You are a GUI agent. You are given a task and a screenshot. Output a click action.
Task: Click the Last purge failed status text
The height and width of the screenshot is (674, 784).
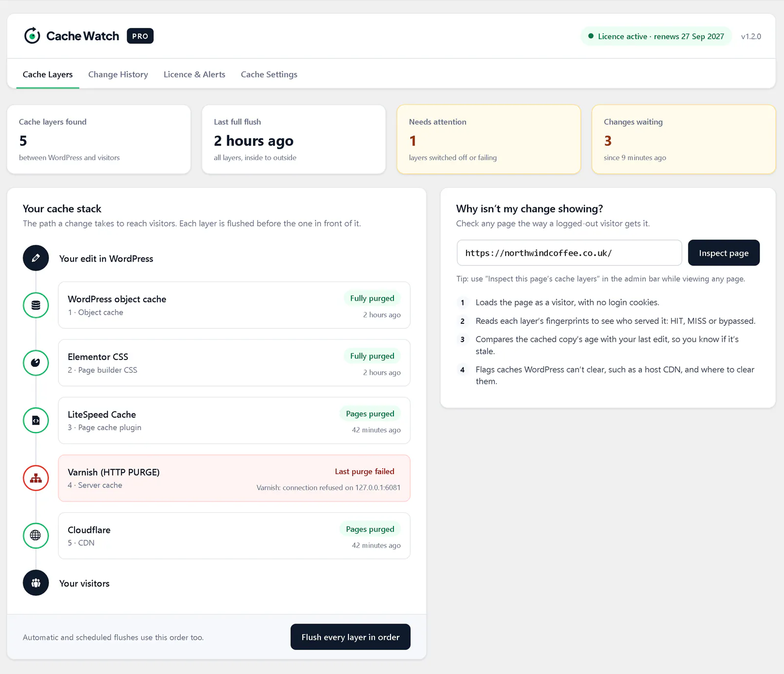coord(365,471)
